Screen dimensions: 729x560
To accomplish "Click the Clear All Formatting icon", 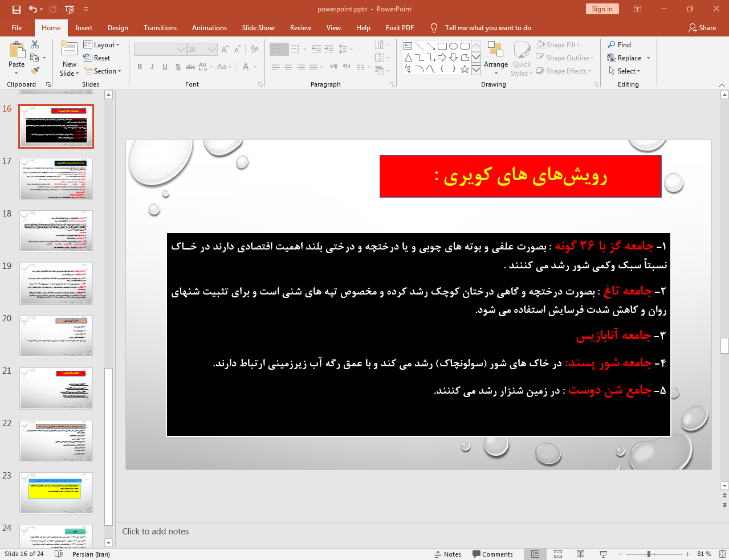I will [254, 50].
